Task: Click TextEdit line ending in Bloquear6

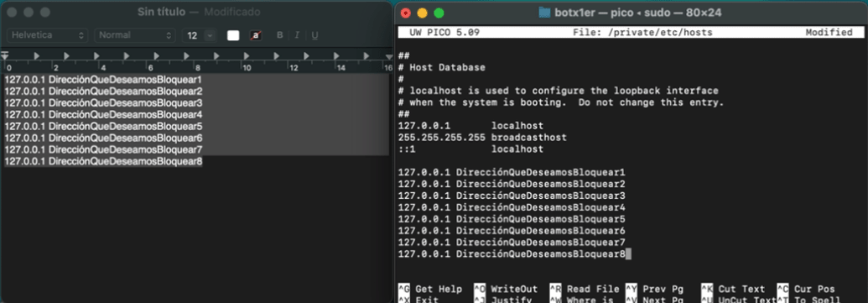Action: tap(103, 138)
